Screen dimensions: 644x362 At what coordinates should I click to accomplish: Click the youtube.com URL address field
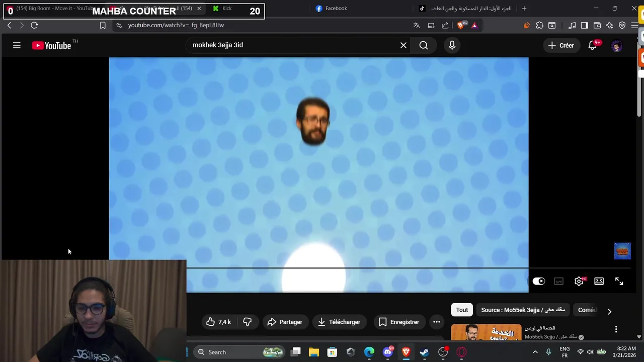coord(176,25)
